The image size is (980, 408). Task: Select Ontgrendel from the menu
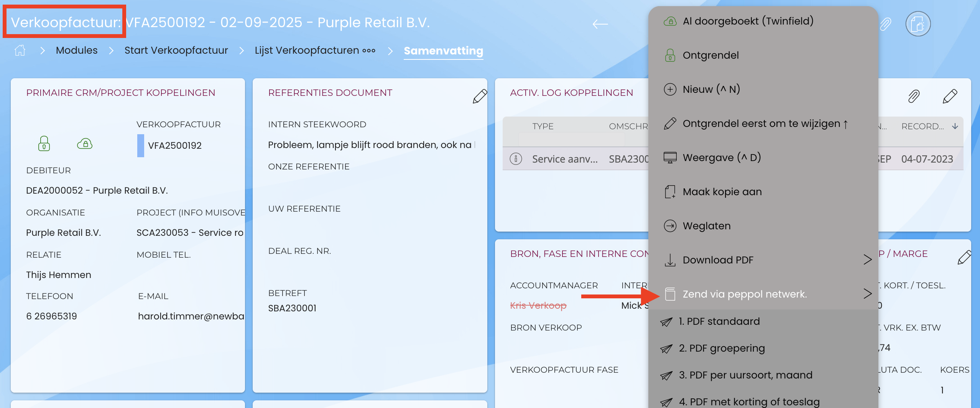[710, 55]
